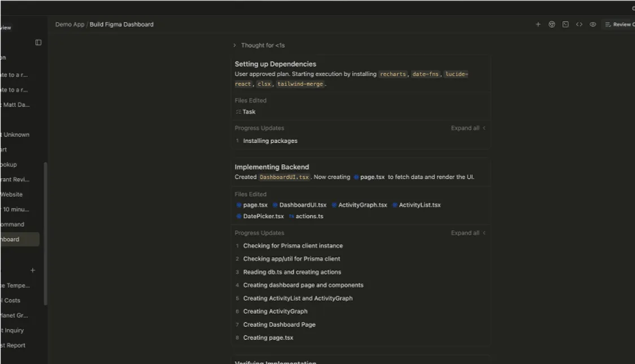Image resolution: width=635 pixels, height=364 pixels.
Task: Go to Demo App in the breadcrumb
Action: point(69,24)
